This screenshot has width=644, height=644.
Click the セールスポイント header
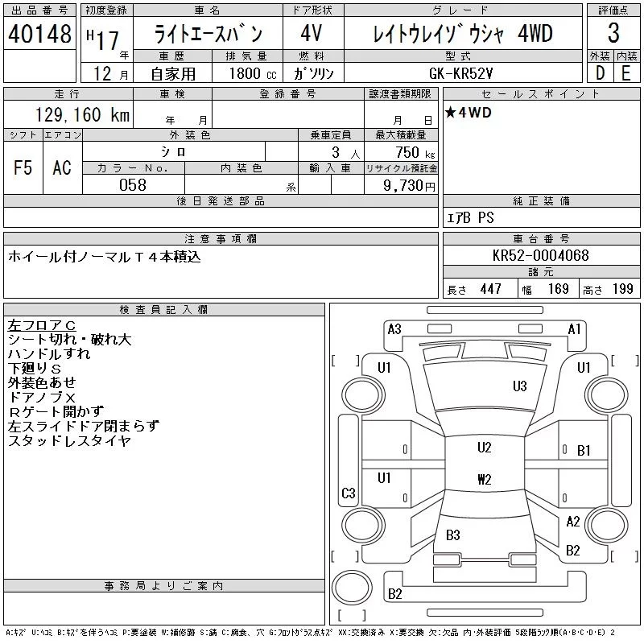coord(540,94)
